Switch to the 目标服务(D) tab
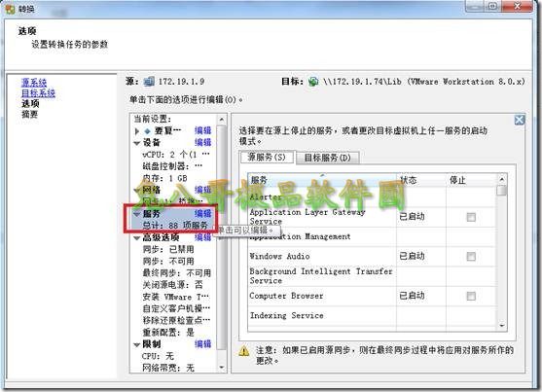The height and width of the screenshot is (392, 542). pos(327,158)
